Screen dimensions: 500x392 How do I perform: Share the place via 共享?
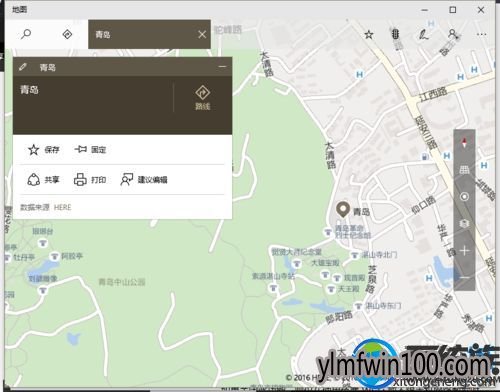tap(43, 180)
